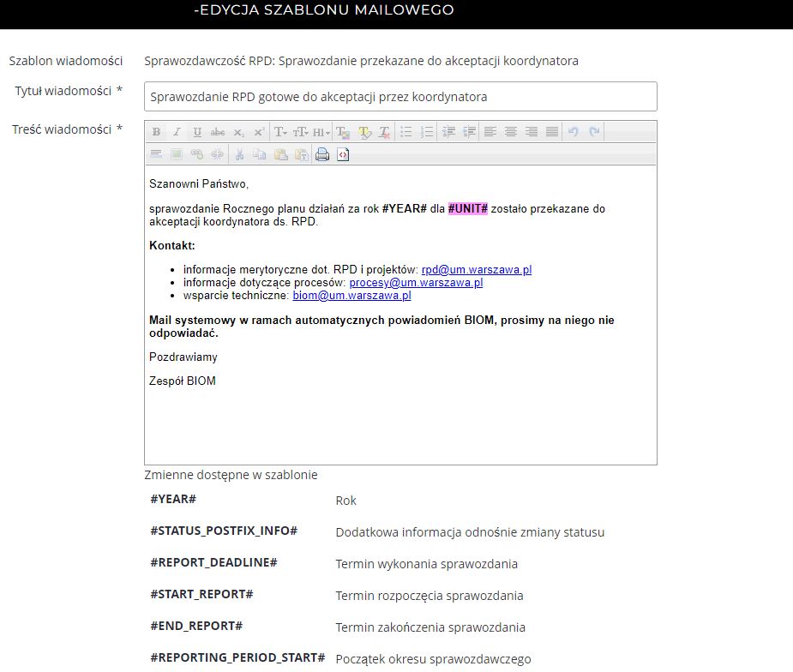The height and width of the screenshot is (672, 793).
Task: Open the font family dropdown
Action: tap(280, 132)
